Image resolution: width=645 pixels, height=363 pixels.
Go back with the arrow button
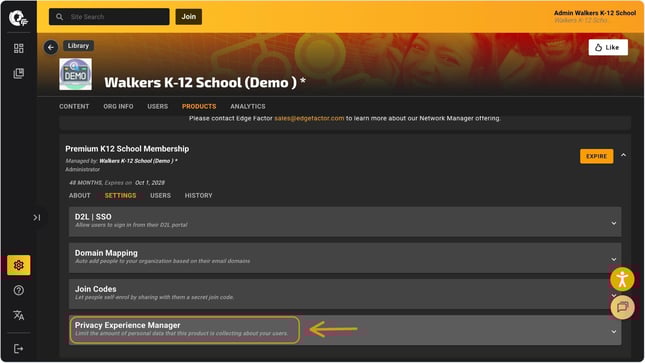[x=51, y=47]
